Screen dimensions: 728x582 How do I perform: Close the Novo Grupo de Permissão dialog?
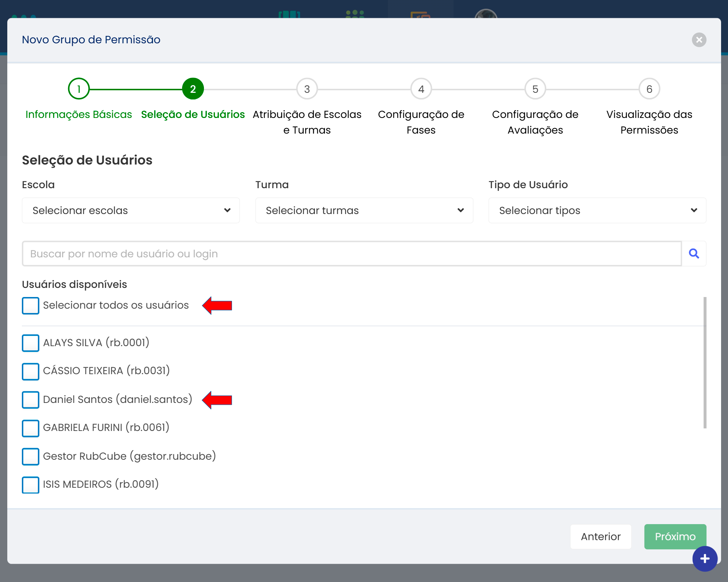point(699,40)
